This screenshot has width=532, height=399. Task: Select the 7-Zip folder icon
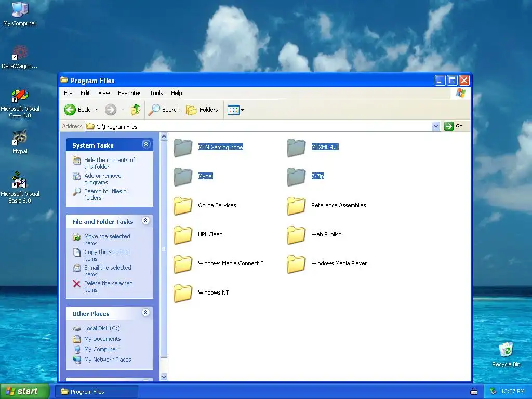[296, 177]
